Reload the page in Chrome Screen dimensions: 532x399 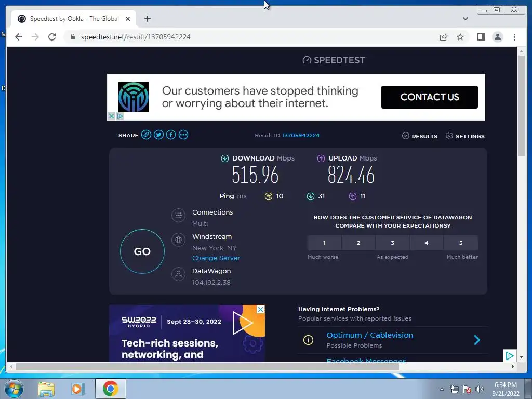(52, 37)
